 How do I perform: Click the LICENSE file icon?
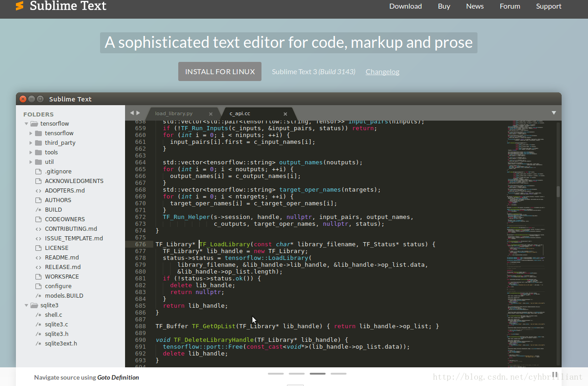click(x=38, y=248)
